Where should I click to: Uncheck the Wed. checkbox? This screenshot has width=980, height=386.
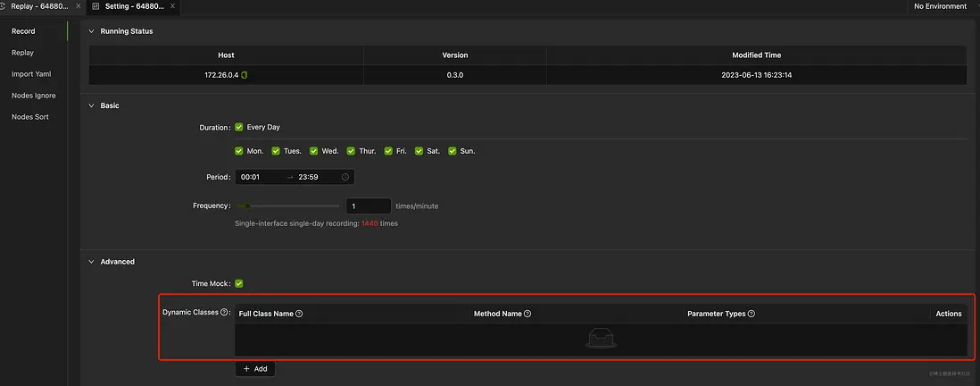tap(314, 151)
